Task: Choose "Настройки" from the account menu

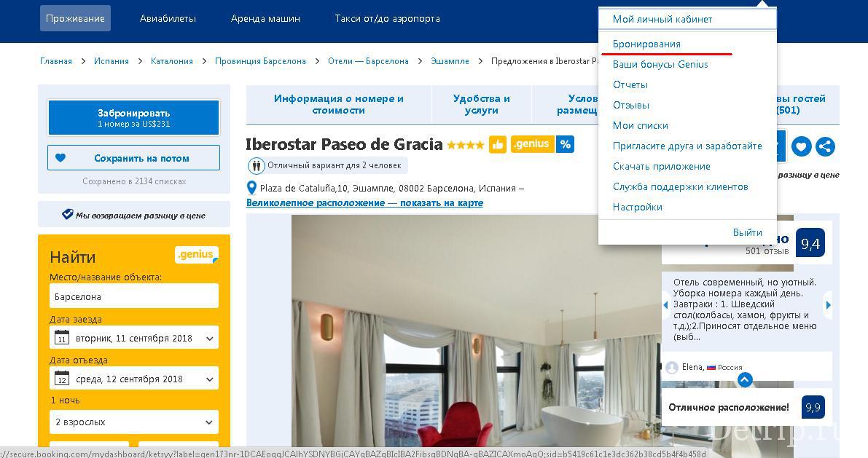Action: click(x=637, y=207)
